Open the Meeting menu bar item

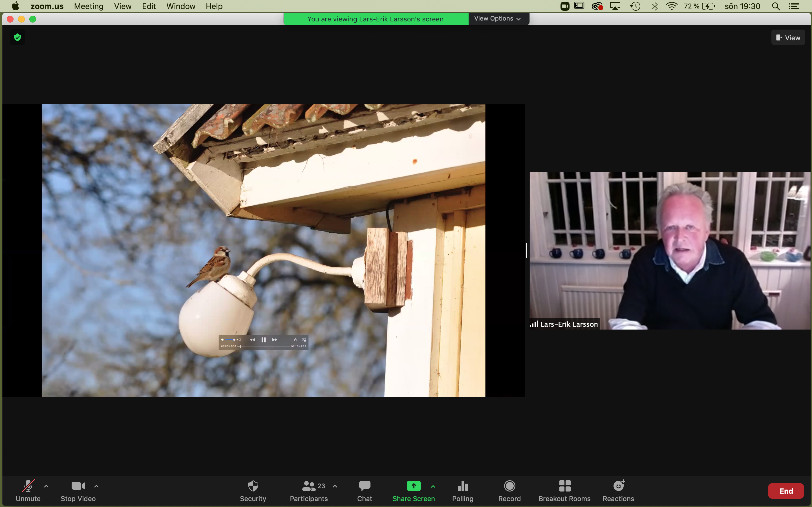tap(89, 6)
